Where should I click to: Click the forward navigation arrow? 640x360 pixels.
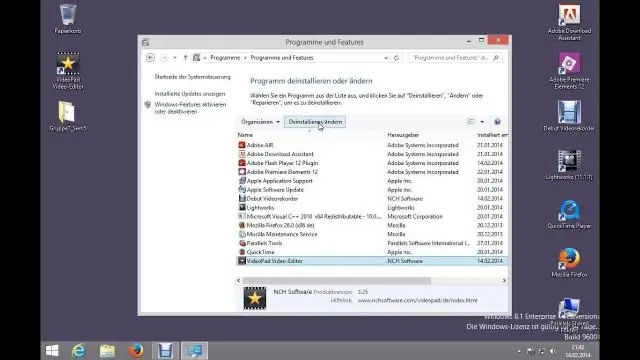click(x=164, y=58)
